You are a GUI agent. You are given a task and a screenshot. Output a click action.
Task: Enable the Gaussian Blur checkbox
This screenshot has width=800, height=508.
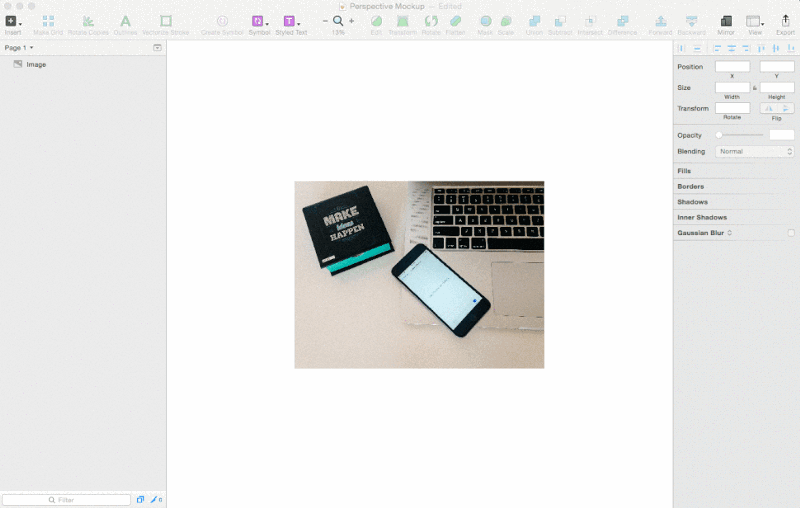click(791, 233)
